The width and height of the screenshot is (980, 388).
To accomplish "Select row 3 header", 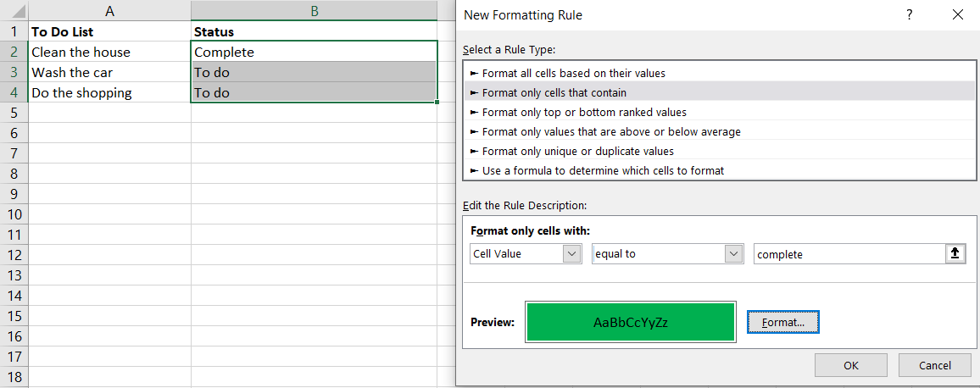I will (13, 72).
